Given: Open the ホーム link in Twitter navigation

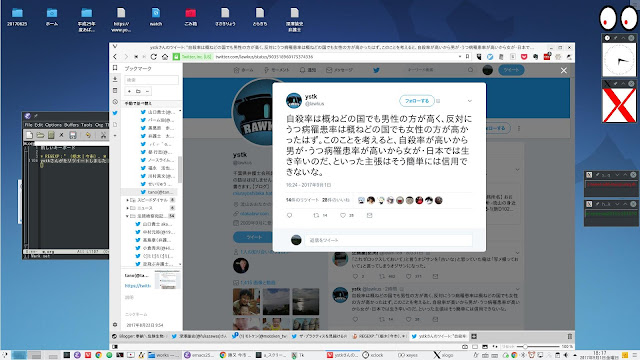Looking at the screenshot, I should [243, 70].
